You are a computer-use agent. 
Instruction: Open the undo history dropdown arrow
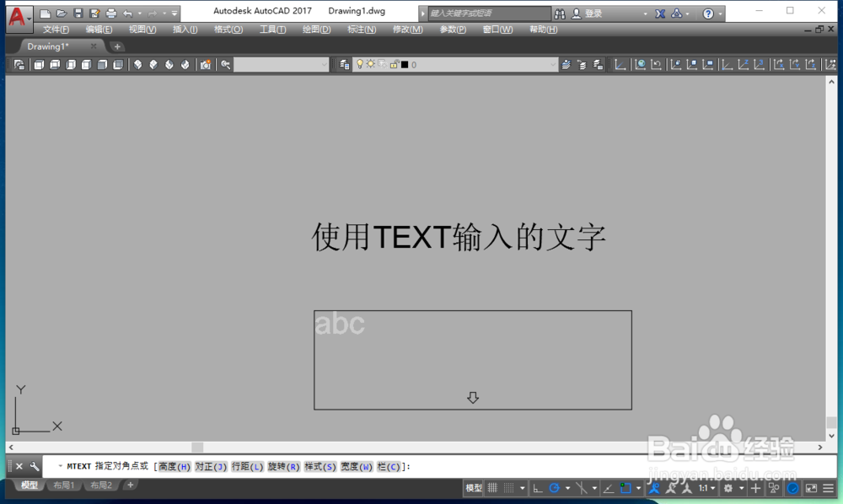click(x=139, y=13)
